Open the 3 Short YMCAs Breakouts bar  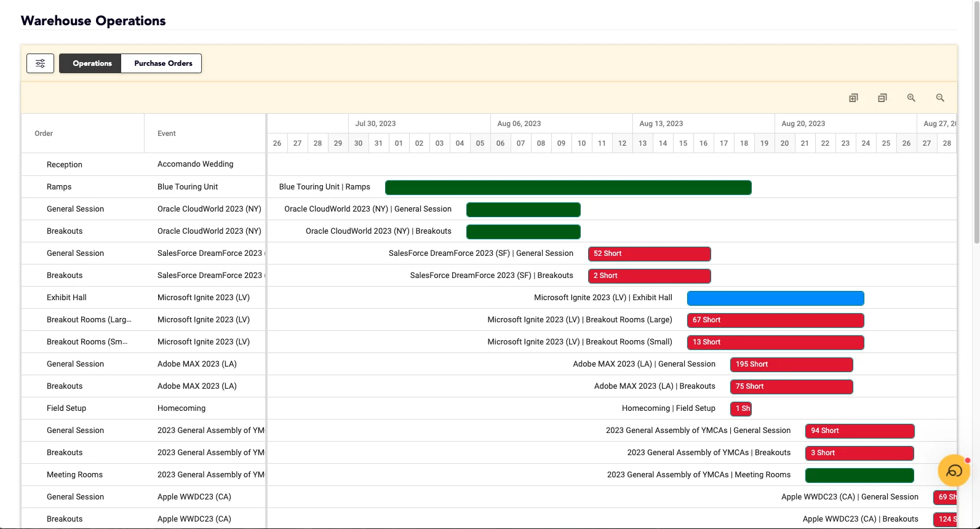(x=860, y=453)
